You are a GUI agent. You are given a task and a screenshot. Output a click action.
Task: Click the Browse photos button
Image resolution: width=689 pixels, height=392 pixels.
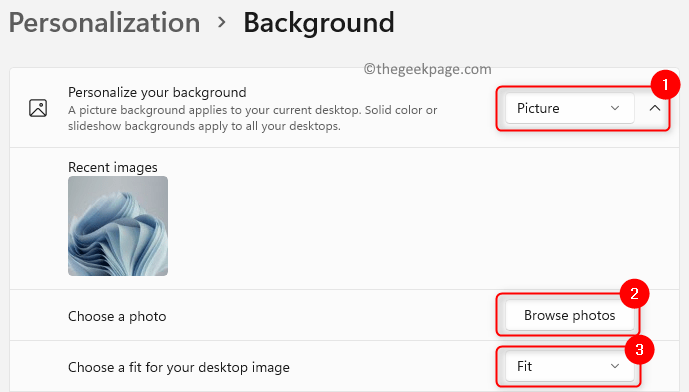tap(569, 315)
